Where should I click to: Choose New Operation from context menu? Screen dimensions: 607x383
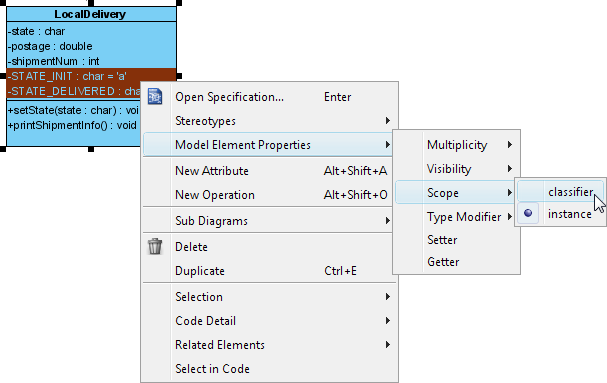[x=269, y=195]
